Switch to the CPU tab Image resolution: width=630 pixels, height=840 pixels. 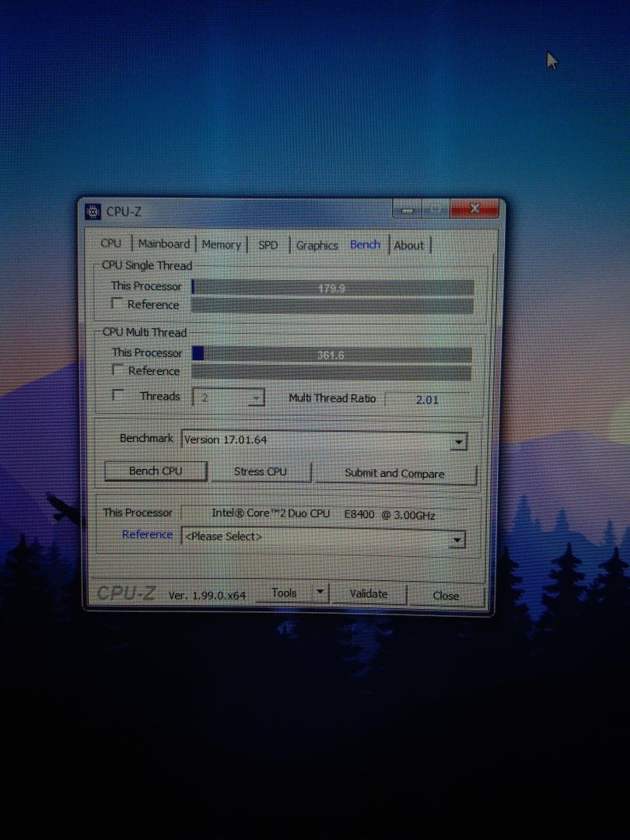111,243
